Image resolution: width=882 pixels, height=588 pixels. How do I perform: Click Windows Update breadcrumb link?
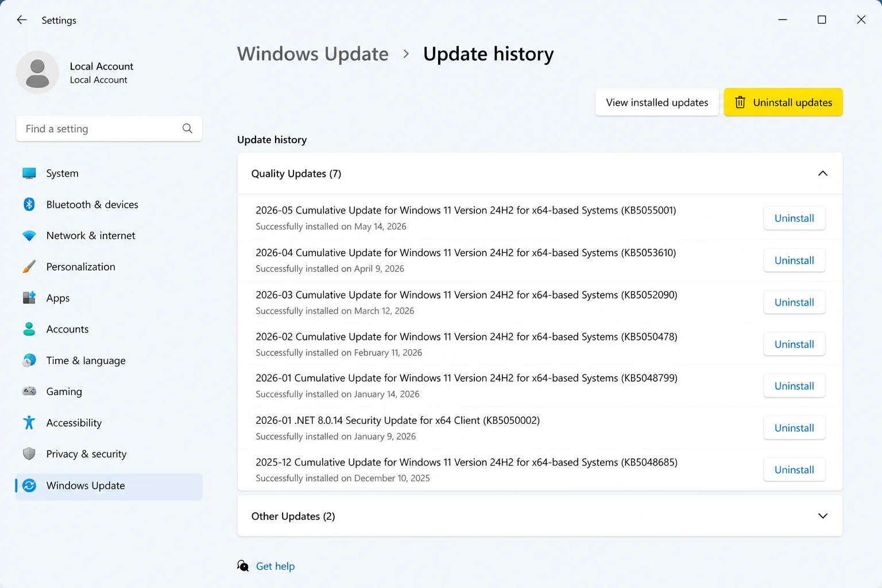tap(313, 53)
